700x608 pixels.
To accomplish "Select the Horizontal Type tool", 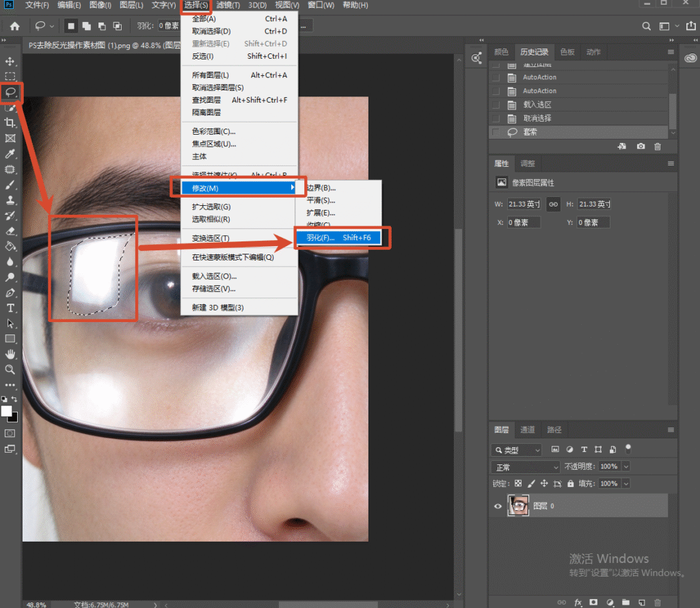I will (x=10, y=308).
